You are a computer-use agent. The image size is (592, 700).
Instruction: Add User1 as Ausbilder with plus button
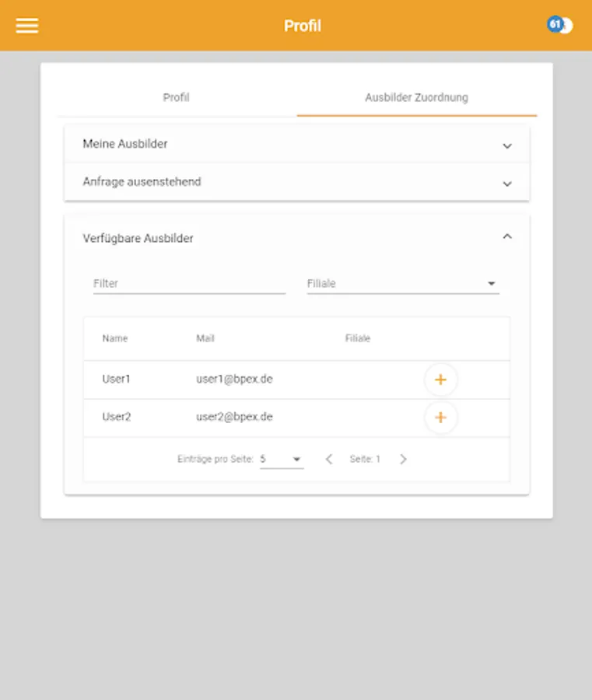440,380
